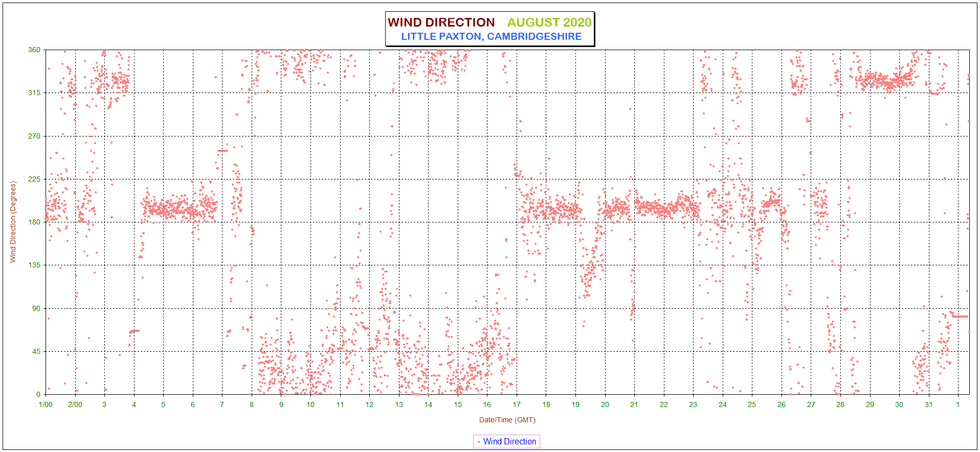Click the 90 y-axis value
Image resolution: width=980 pixels, height=452 pixels.
[x=36, y=308]
